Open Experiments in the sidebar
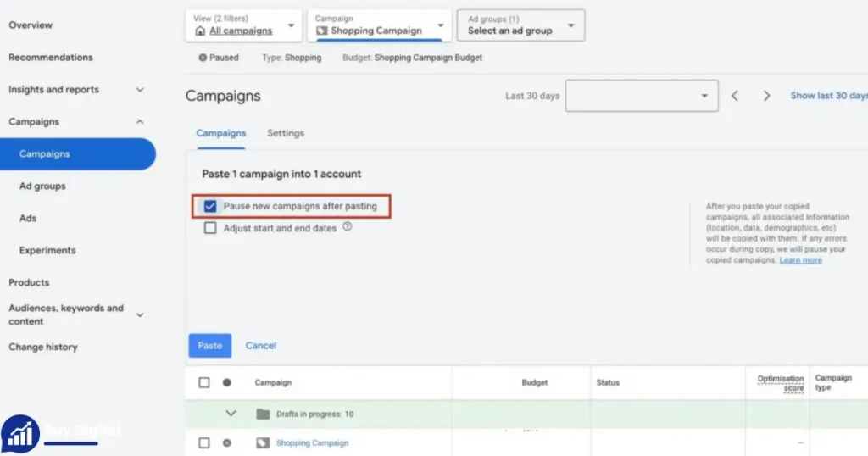This screenshot has height=456, width=868. pyautogui.click(x=47, y=250)
